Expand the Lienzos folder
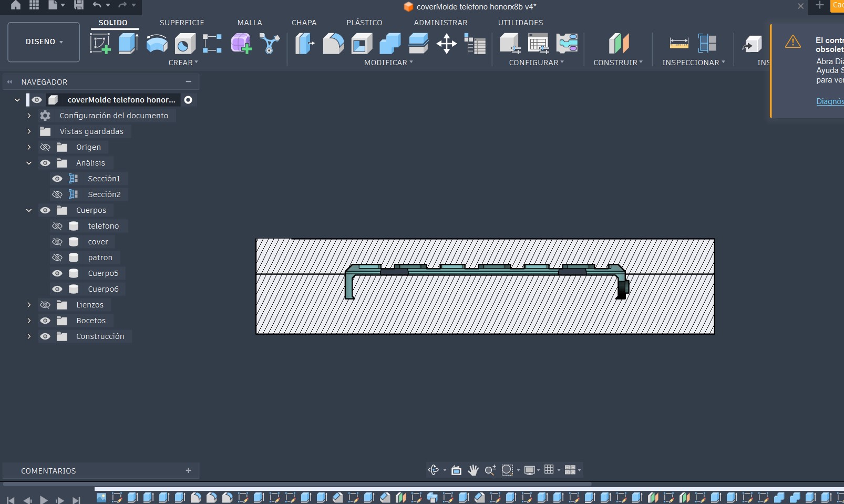The height and width of the screenshot is (504, 844). coord(29,305)
